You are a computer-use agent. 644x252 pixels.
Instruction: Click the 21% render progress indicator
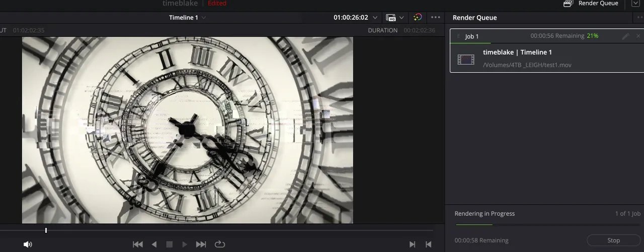[593, 36]
